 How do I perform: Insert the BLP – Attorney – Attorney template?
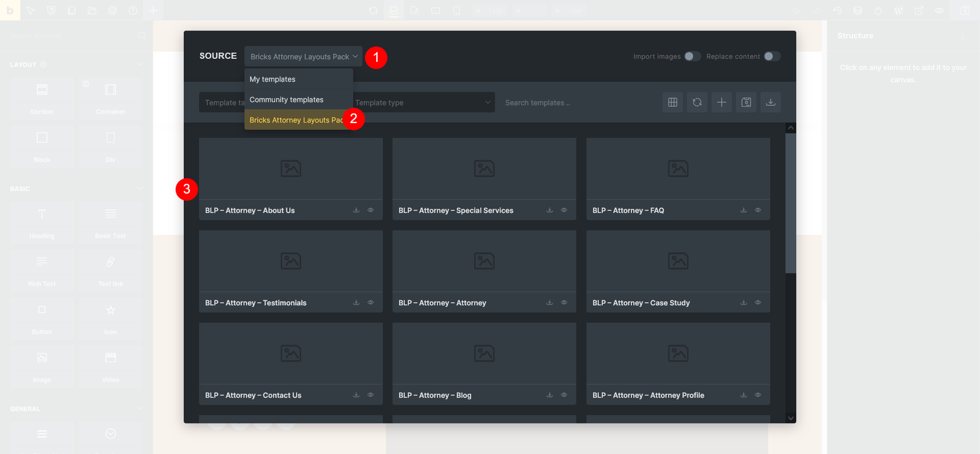tap(549, 303)
